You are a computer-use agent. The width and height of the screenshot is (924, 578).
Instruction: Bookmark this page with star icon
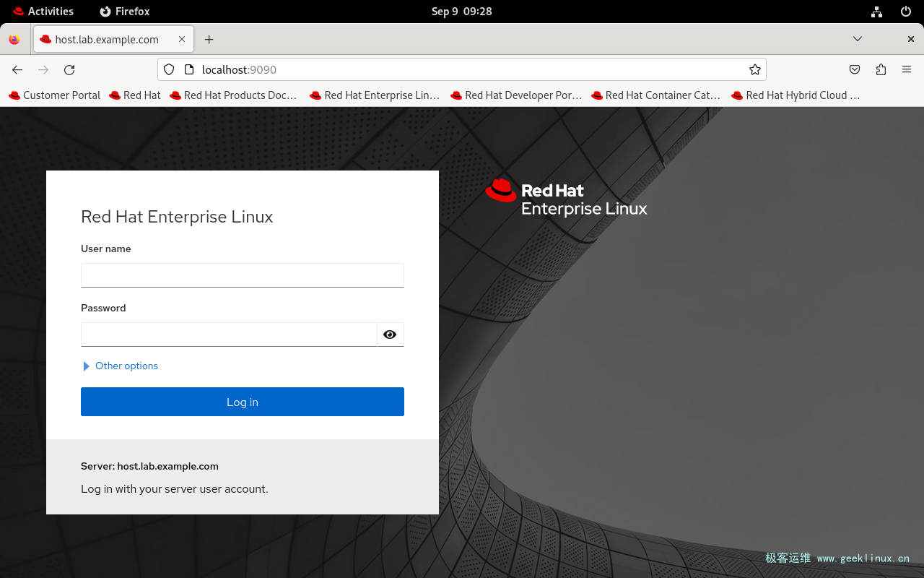tap(755, 70)
